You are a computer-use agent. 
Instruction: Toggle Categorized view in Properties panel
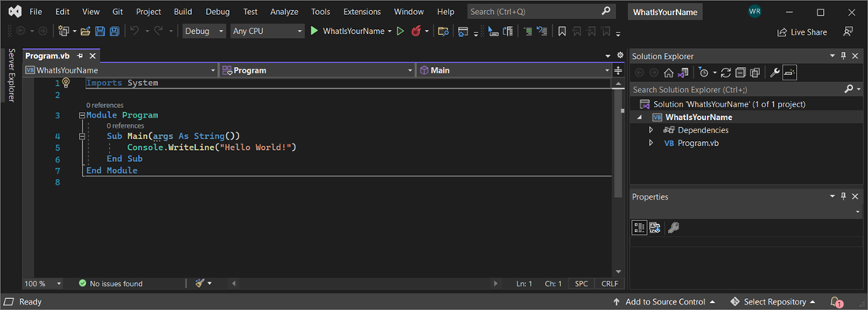(640, 227)
